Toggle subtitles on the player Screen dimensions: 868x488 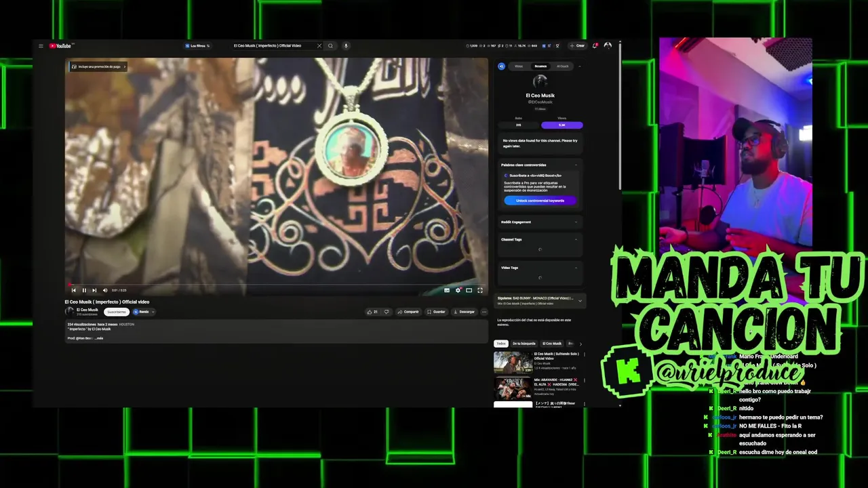(447, 290)
